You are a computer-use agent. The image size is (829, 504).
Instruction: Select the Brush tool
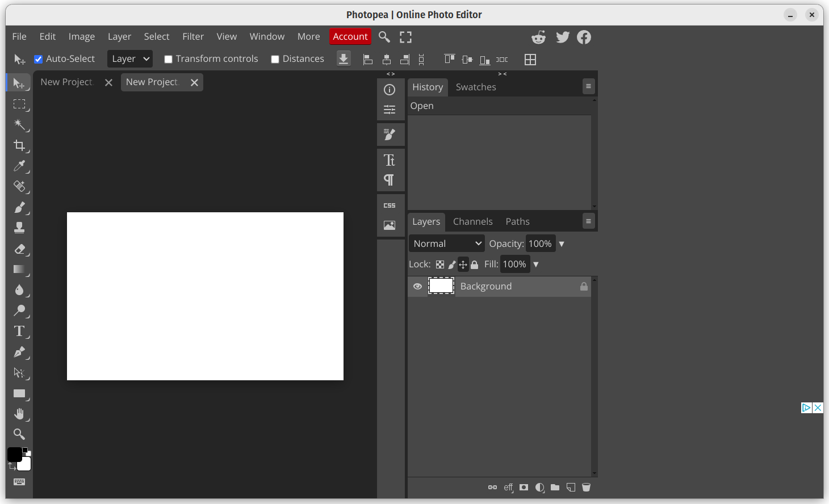(19, 208)
